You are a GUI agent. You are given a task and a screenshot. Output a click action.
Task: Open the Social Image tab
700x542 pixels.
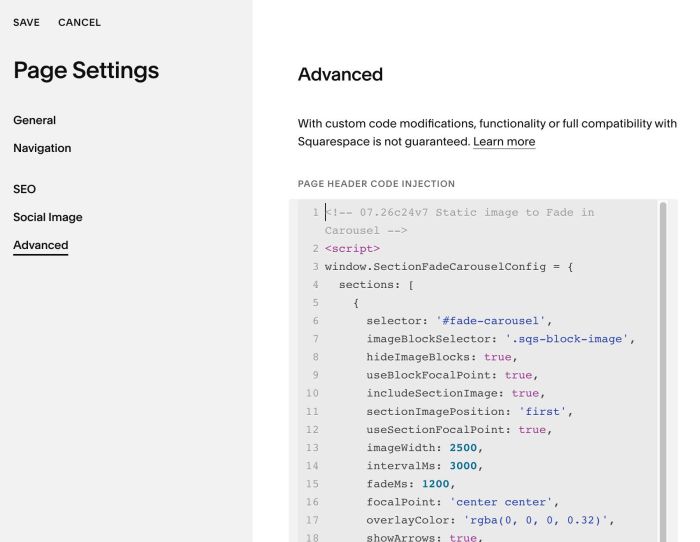(48, 217)
